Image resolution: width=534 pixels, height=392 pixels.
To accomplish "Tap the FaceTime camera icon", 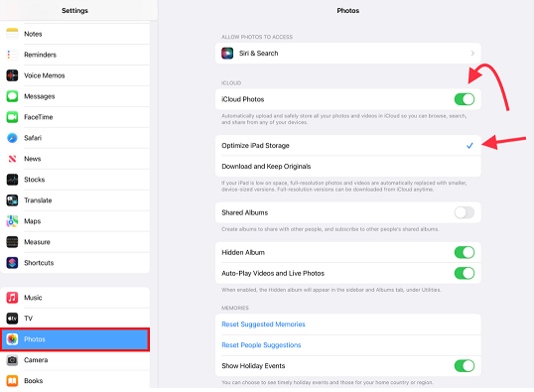I will coord(12,117).
